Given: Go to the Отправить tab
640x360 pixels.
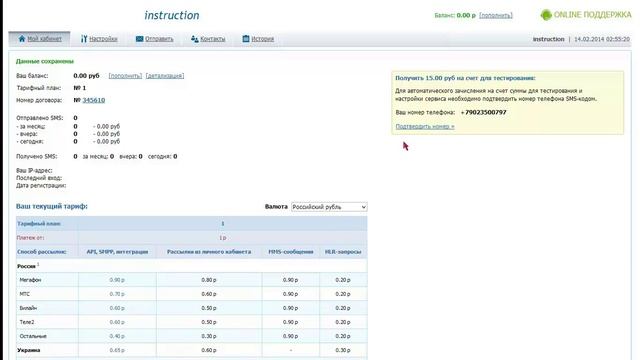Looking at the screenshot, I should [x=159, y=39].
